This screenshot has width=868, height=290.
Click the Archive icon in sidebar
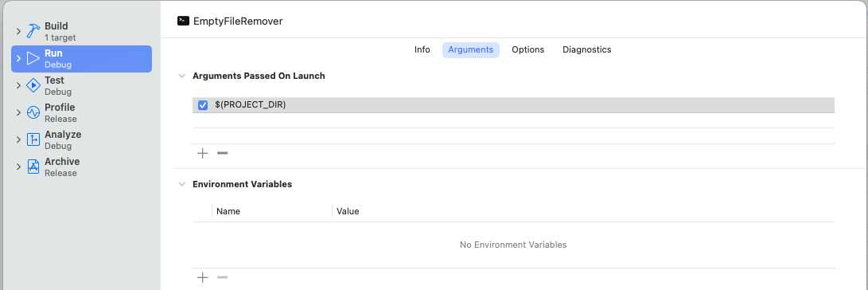pyautogui.click(x=33, y=167)
